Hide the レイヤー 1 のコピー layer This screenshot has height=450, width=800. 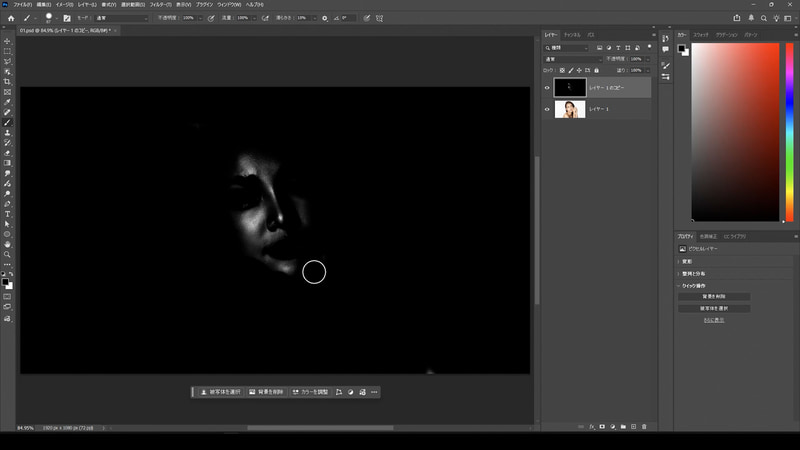(x=547, y=88)
